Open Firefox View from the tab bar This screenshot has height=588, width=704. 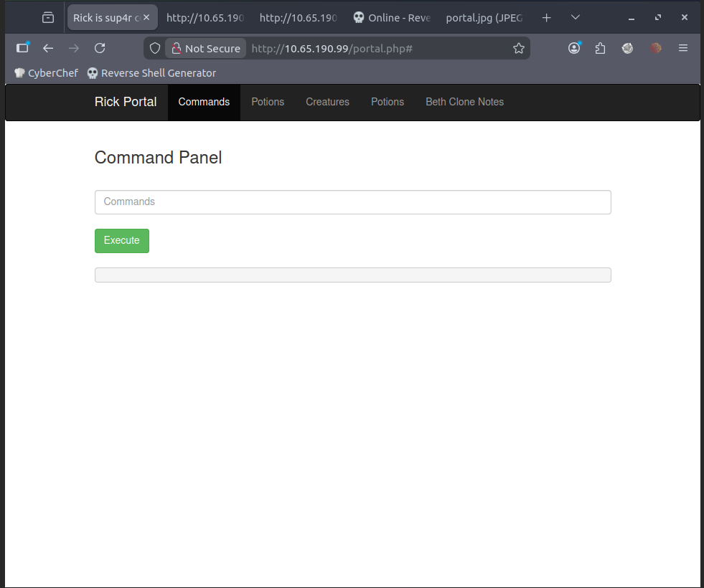[x=48, y=17]
